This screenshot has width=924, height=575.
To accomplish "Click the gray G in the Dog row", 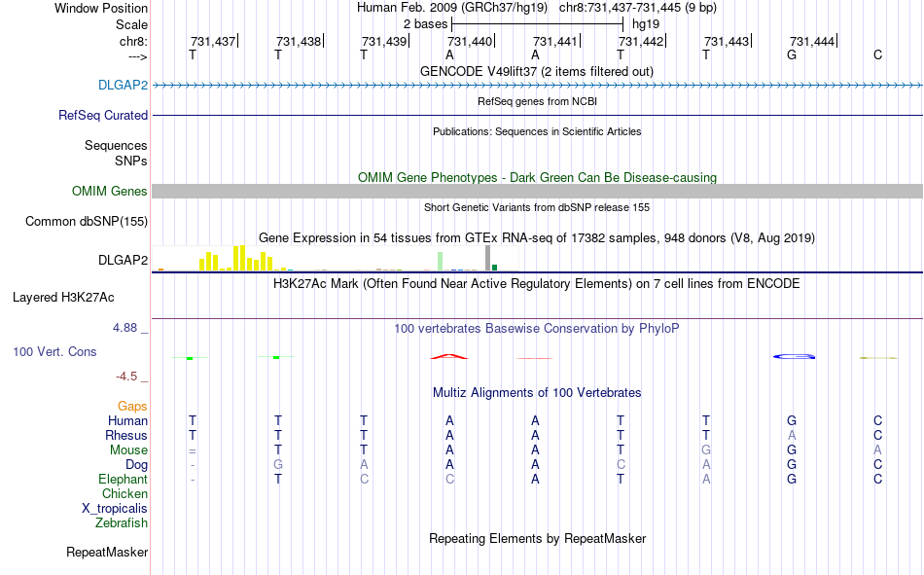I will 277,465.
